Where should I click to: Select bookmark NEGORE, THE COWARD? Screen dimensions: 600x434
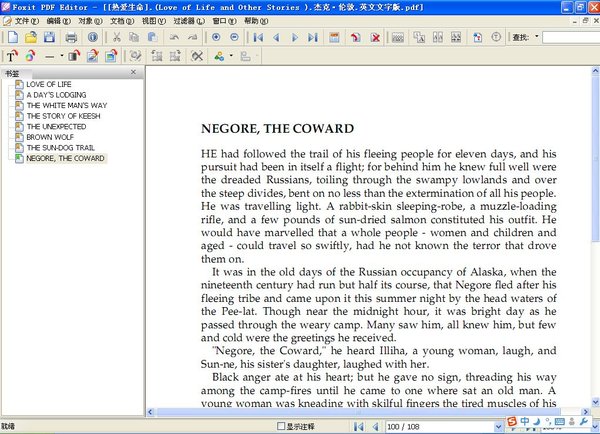65,158
